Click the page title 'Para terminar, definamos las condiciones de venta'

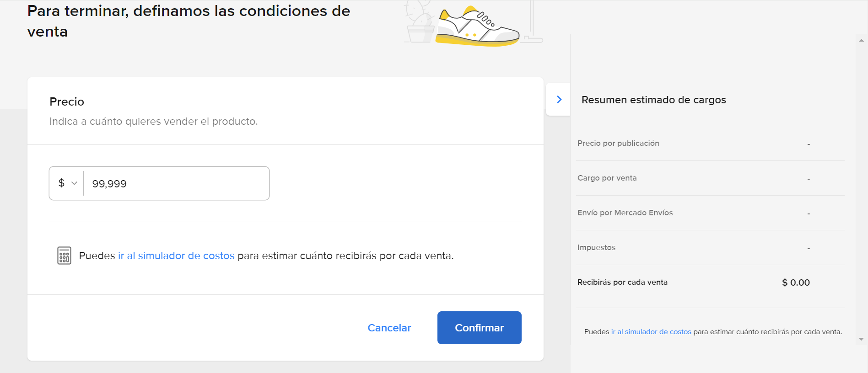pos(189,21)
